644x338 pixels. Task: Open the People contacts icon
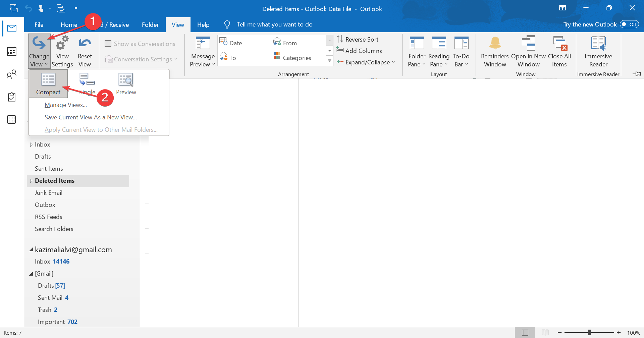12,74
